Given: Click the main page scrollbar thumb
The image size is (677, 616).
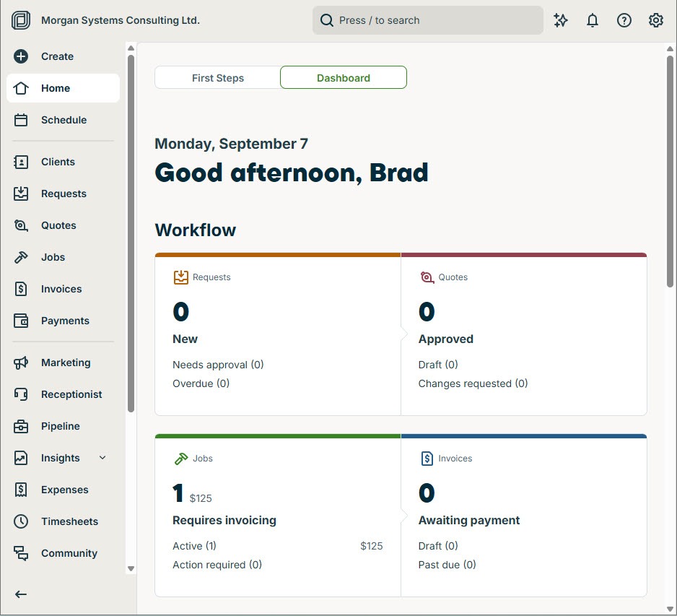Looking at the screenshot, I should 670,171.
